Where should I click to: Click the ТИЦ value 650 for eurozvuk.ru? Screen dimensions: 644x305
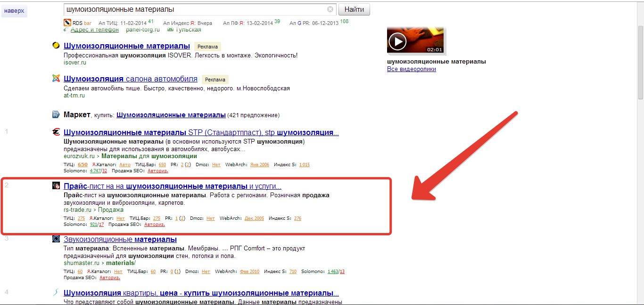[x=83, y=165]
